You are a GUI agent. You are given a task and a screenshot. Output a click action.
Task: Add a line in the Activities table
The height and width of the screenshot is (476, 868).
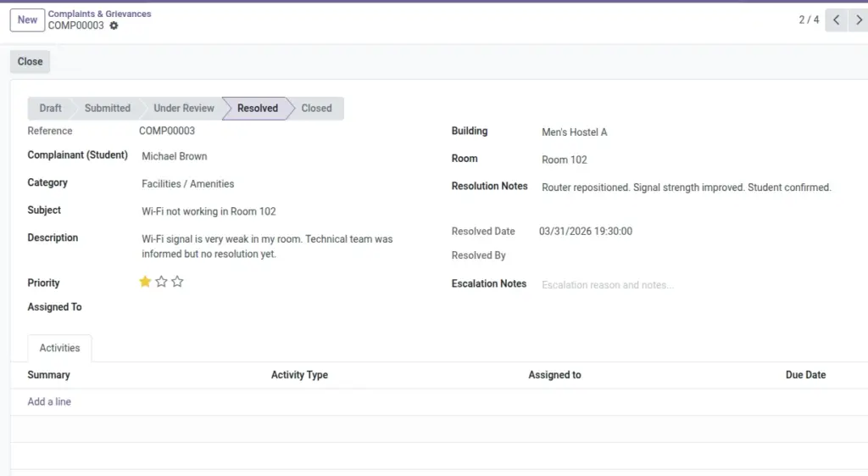[x=49, y=401]
